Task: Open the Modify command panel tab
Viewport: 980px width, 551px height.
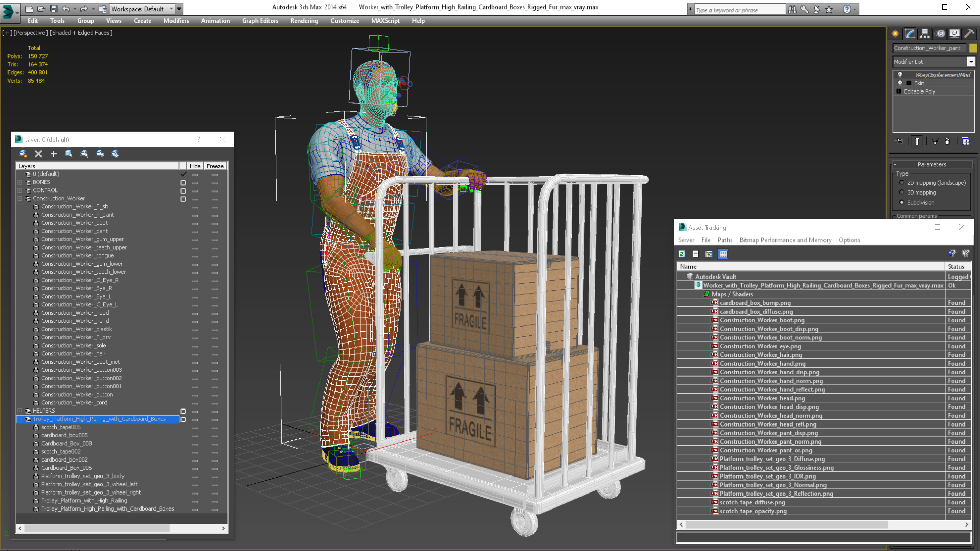Action: point(910,34)
